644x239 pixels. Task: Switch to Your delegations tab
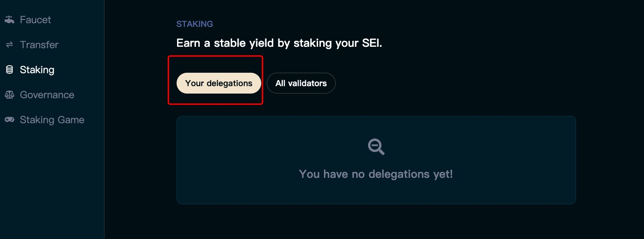click(219, 83)
